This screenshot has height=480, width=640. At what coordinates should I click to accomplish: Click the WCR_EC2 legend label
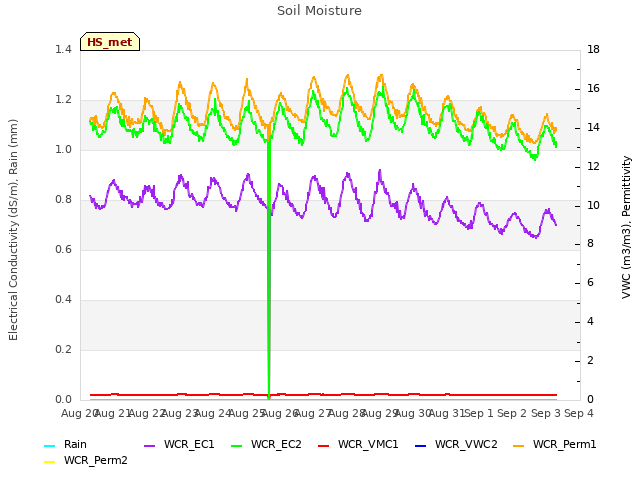(276, 444)
